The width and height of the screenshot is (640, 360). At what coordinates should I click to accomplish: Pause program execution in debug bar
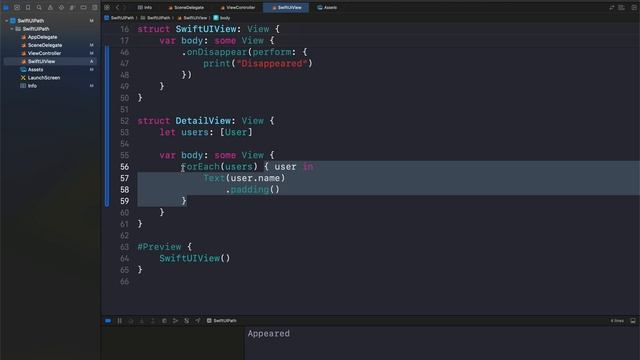pyautogui.click(x=120, y=321)
